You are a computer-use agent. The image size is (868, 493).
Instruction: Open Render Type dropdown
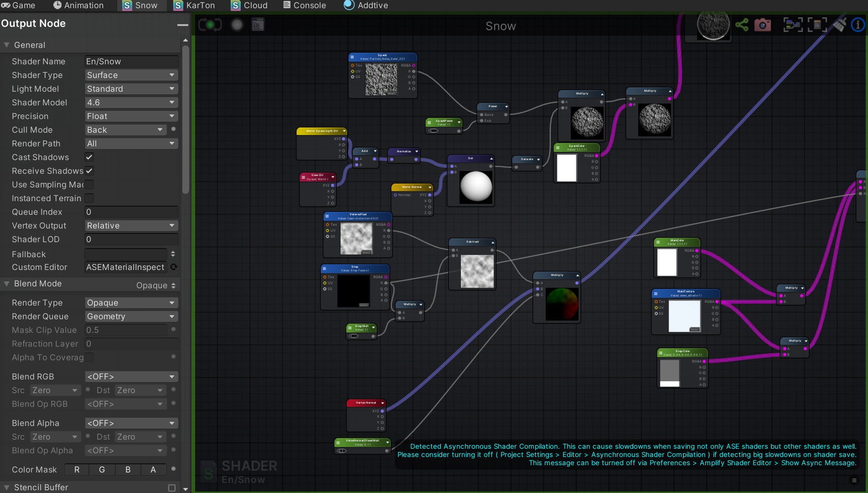point(131,303)
